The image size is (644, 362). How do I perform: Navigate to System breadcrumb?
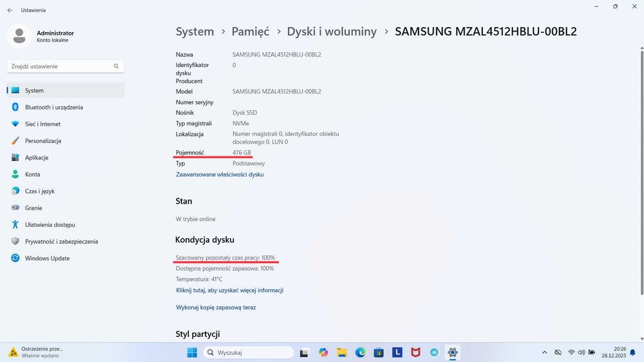pyautogui.click(x=194, y=32)
